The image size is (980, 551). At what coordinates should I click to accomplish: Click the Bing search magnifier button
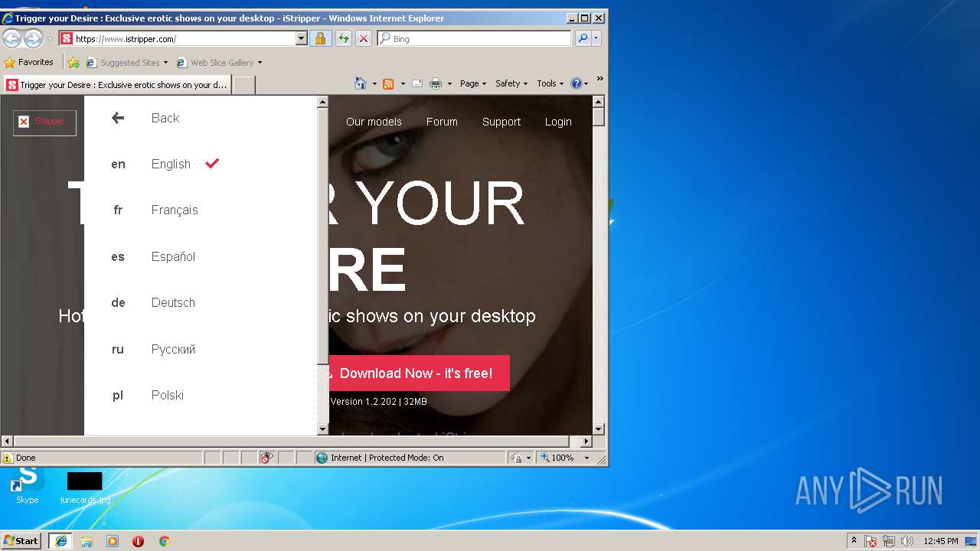[x=583, y=38]
